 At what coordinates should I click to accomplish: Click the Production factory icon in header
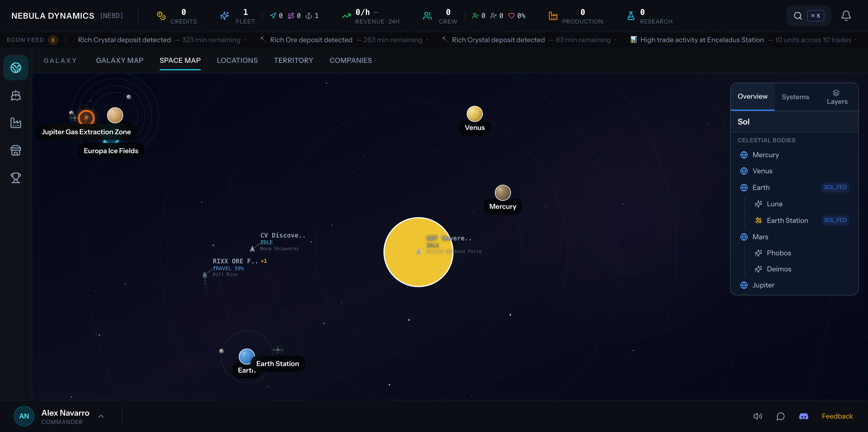(553, 16)
